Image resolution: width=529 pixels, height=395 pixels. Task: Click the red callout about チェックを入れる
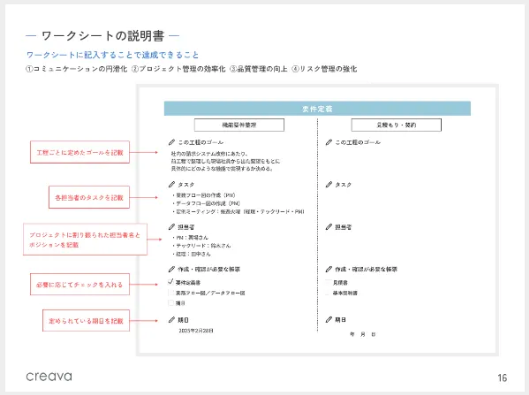pos(80,284)
